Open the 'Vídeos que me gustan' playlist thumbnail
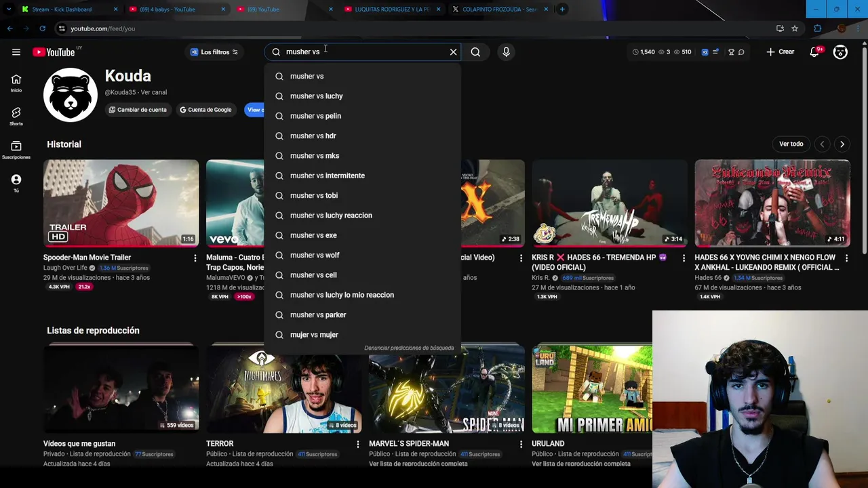Screen dimensions: 868x488 click(121, 389)
